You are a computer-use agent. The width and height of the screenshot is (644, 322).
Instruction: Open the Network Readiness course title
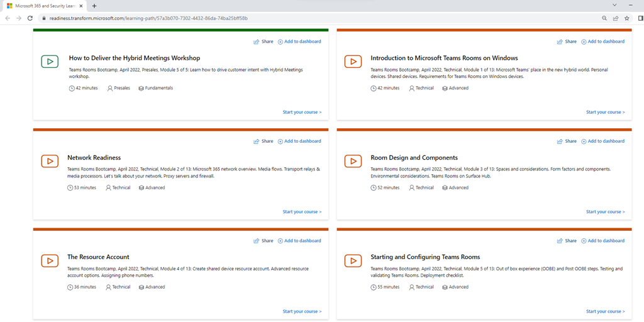click(94, 158)
